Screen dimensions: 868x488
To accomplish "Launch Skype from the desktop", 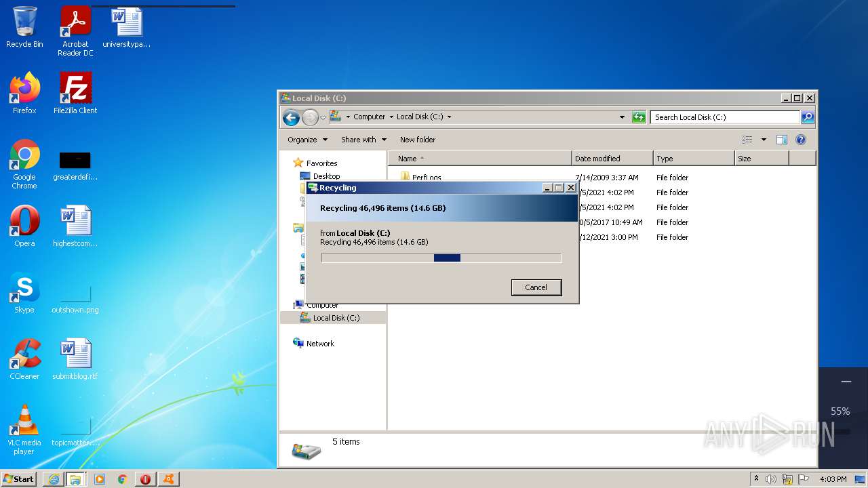I will click(x=24, y=293).
